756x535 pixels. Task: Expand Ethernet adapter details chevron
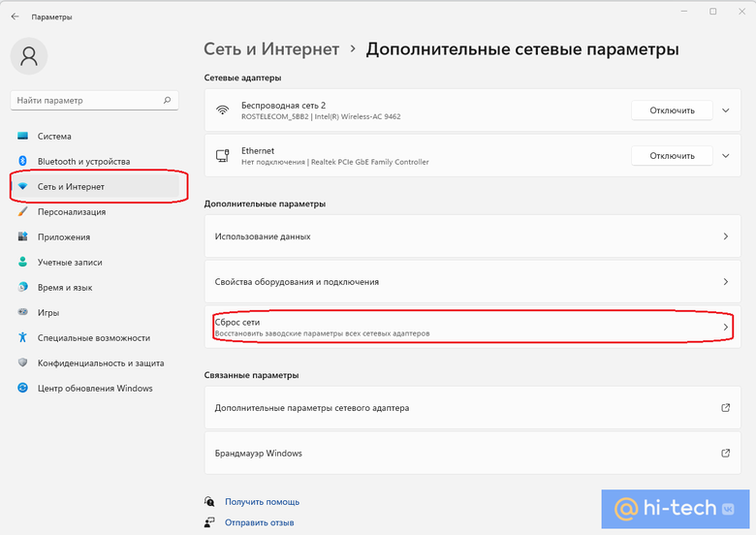click(x=725, y=156)
